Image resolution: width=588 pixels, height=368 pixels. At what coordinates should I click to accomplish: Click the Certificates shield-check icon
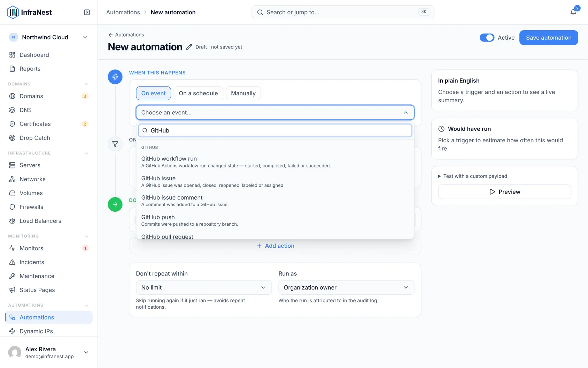(12, 124)
